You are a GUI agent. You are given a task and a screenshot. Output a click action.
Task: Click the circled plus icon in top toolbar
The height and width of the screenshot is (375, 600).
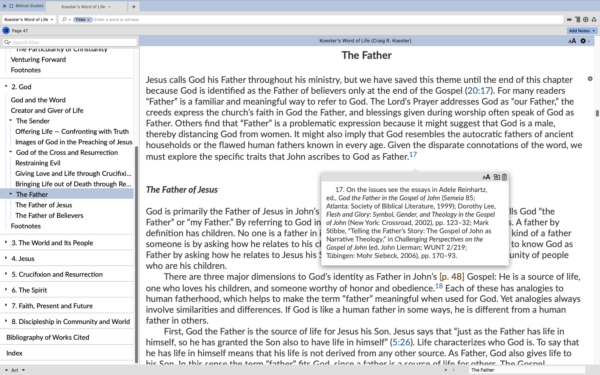click(586, 19)
